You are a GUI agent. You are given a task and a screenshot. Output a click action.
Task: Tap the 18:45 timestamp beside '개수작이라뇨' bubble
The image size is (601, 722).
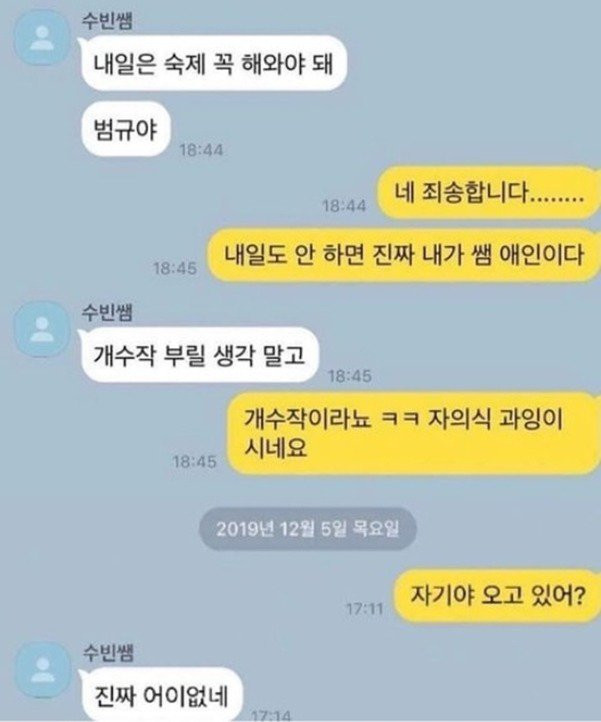194,461
